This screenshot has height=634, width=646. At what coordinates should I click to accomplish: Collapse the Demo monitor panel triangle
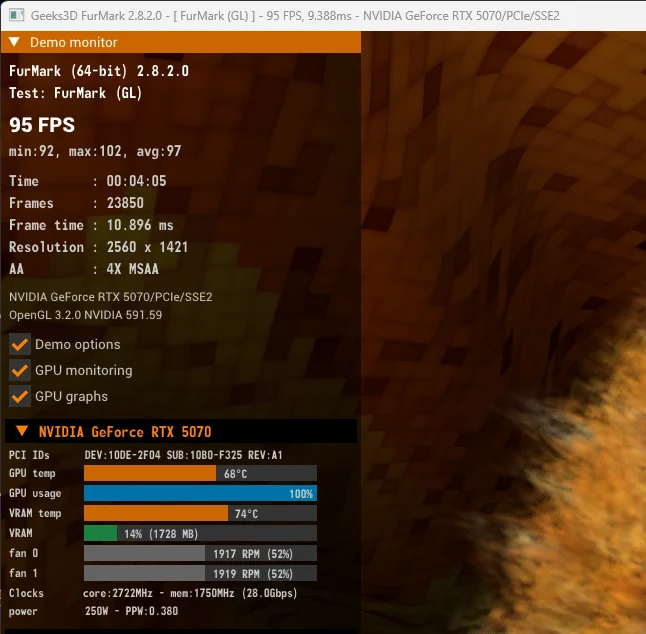(x=14, y=42)
